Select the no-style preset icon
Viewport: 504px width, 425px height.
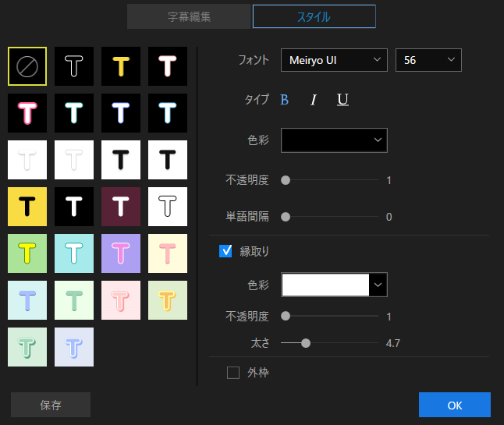(x=27, y=66)
